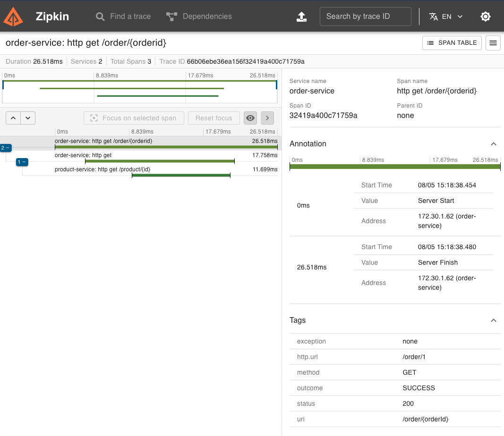Click the Dependencies graph icon
This screenshot has height=436, width=504.
point(171,17)
